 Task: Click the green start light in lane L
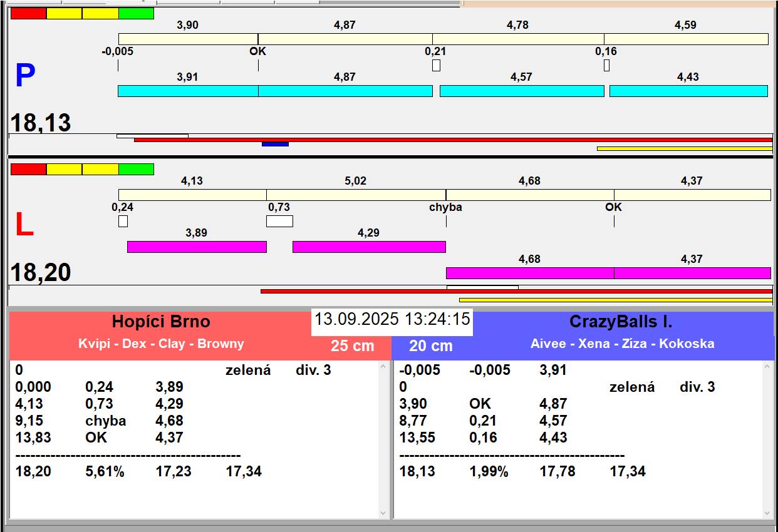click(136, 169)
